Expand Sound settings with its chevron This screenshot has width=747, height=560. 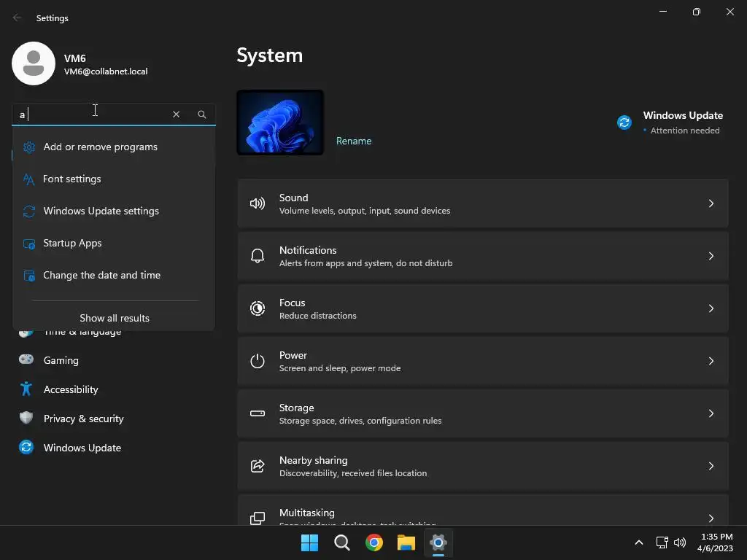tap(711, 204)
